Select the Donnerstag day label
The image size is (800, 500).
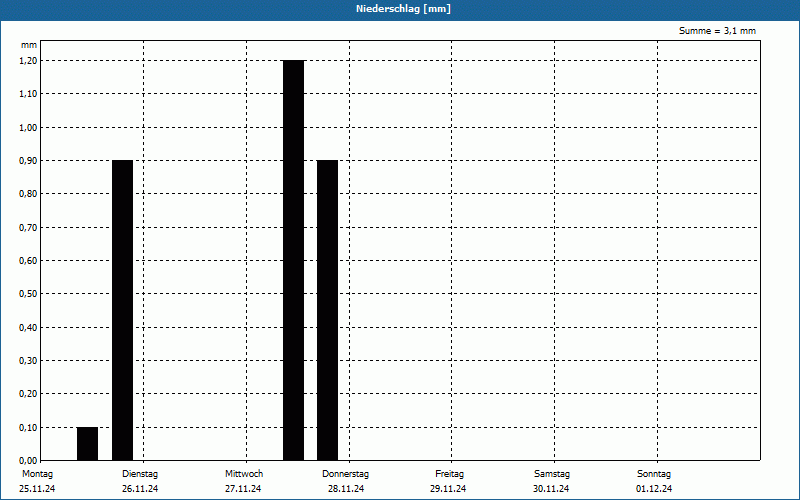(345, 474)
